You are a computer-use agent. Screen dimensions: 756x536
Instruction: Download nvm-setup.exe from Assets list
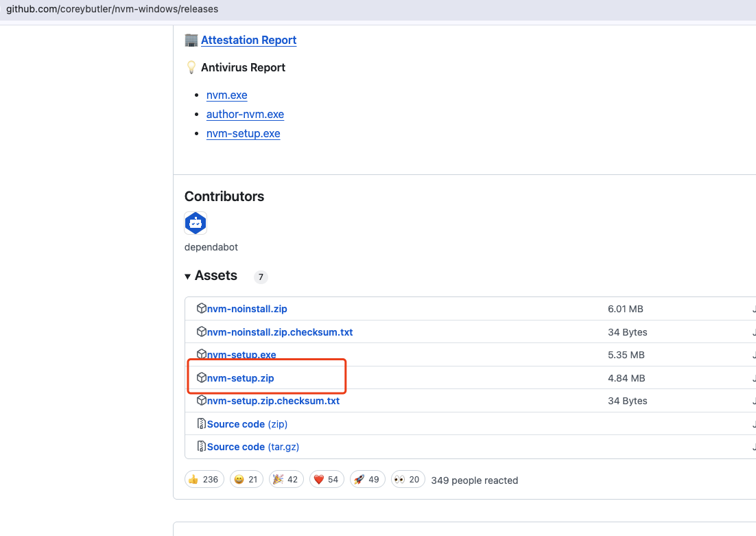pos(241,355)
